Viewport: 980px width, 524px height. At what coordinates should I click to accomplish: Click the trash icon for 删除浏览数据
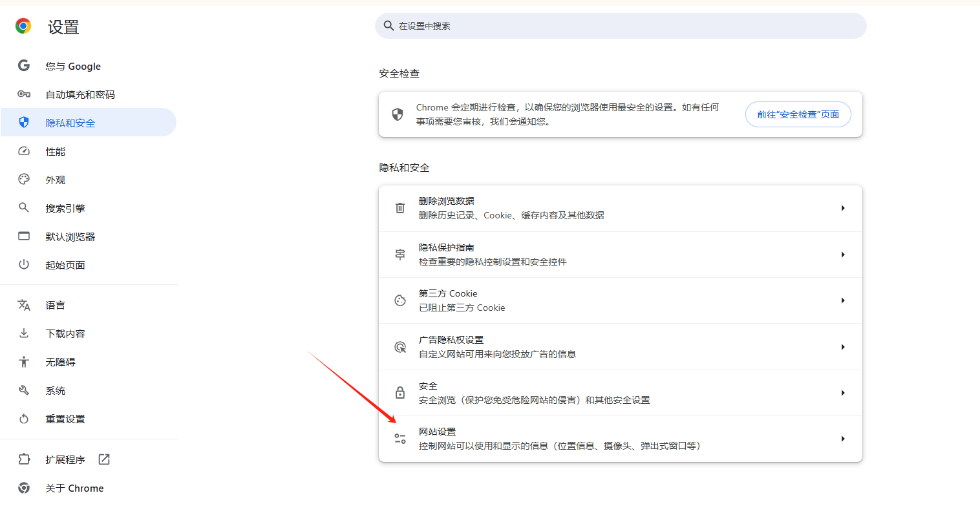click(x=400, y=208)
